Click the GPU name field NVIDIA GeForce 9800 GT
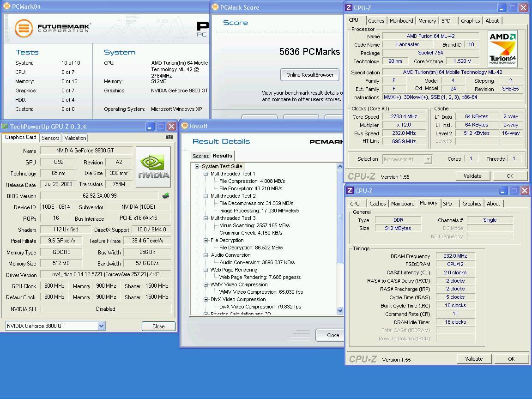Viewport: 532px width, 399px height. [86, 150]
